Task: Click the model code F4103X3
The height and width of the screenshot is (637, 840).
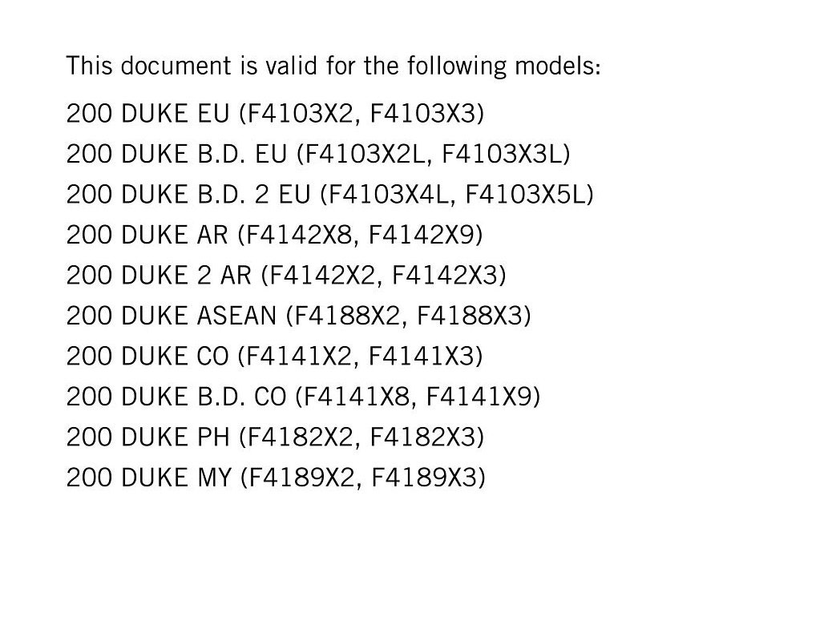Action: 422,114
